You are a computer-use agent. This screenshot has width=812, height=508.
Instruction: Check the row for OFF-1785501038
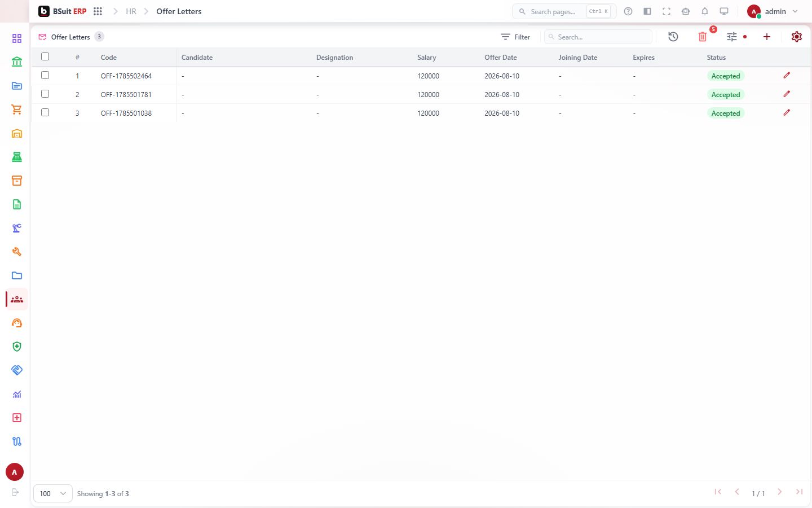pos(45,112)
